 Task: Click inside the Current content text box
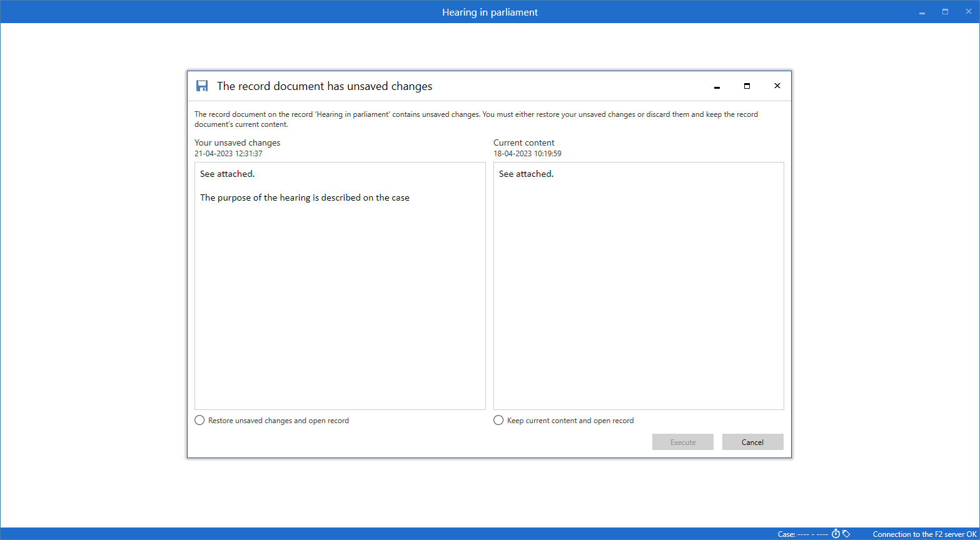click(638, 300)
